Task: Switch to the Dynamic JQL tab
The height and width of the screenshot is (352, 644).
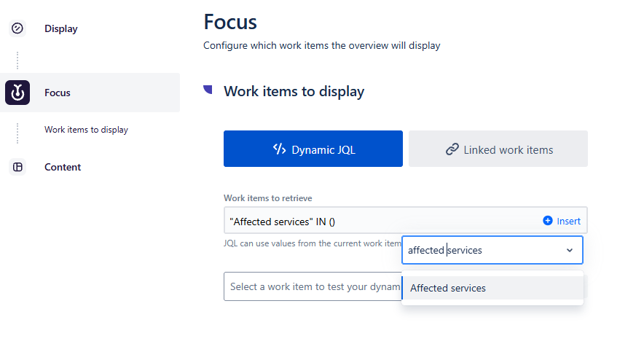Action: pos(313,149)
